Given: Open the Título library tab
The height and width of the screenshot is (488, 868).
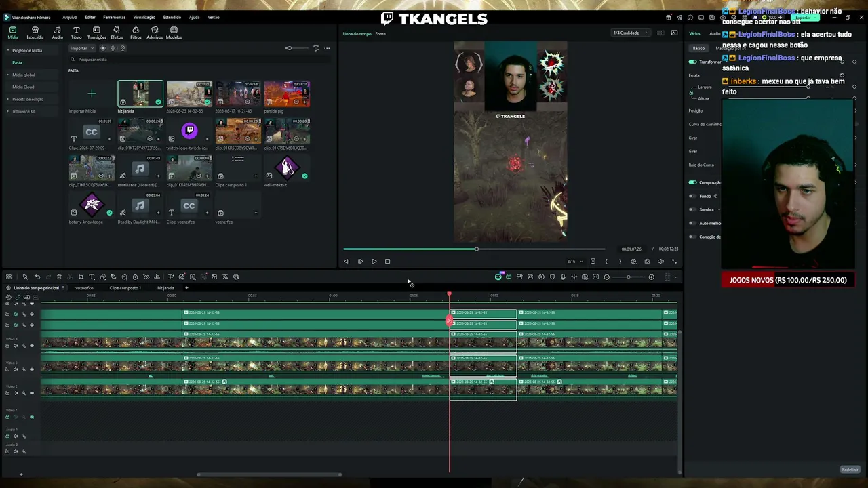Looking at the screenshot, I should (77, 33).
